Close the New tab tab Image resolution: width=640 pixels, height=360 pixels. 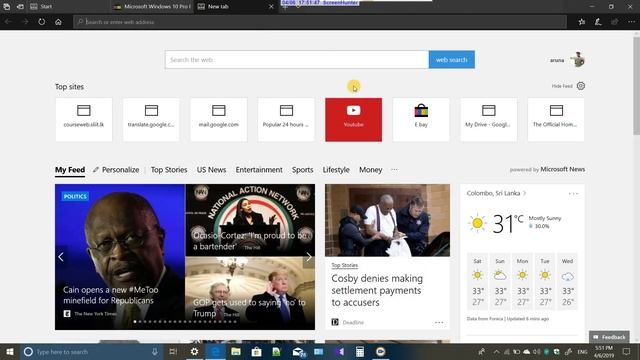[x=271, y=7]
